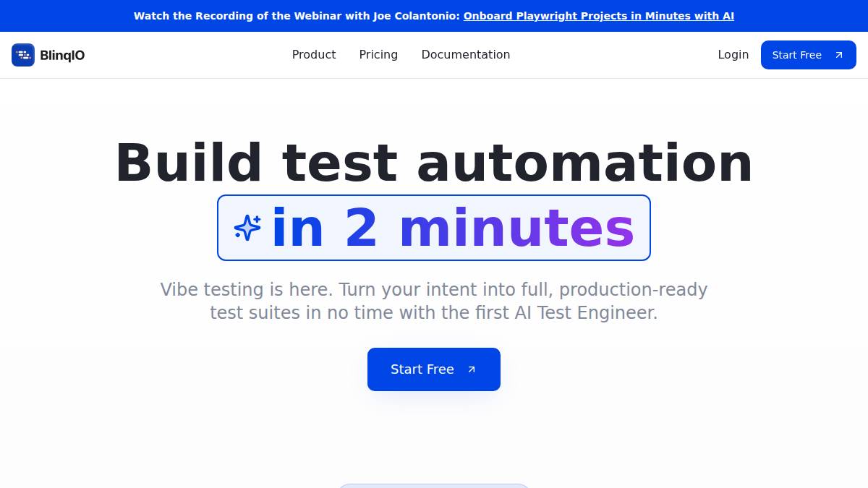Viewport: 868px width, 488px height.
Task: Click "Joe Colantonio" in the top banner
Action: point(416,16)
